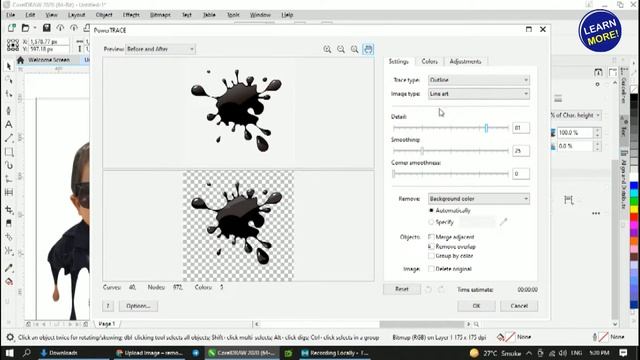Screen dimensions: 640x360
Task: Click the Page 1 tab
Action: [x=107, y=324]
